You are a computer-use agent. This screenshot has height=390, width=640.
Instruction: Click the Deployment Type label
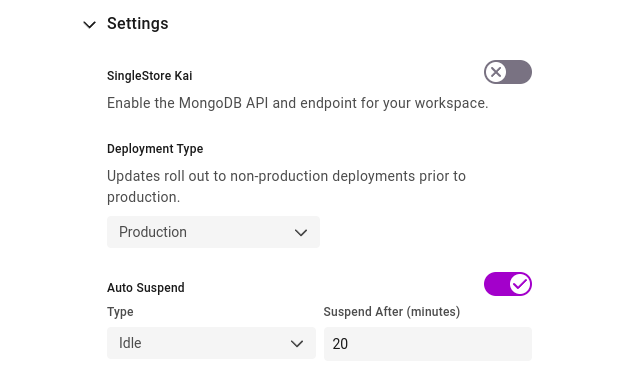[155, 148]
